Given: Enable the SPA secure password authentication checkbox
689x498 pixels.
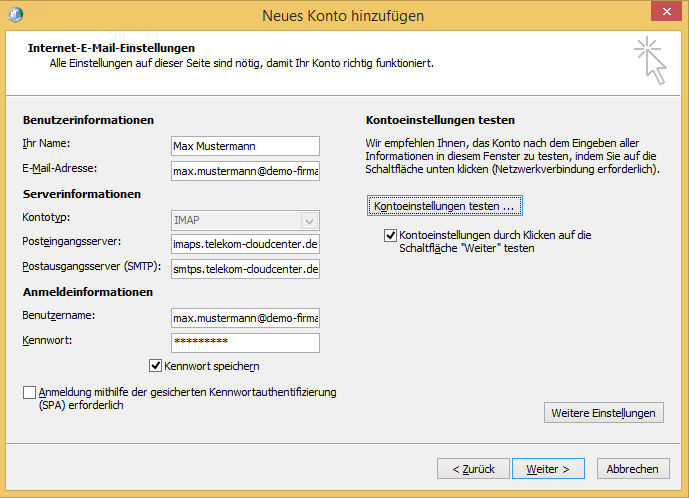Looking at the screenshot, I should (x=29, y=394).
